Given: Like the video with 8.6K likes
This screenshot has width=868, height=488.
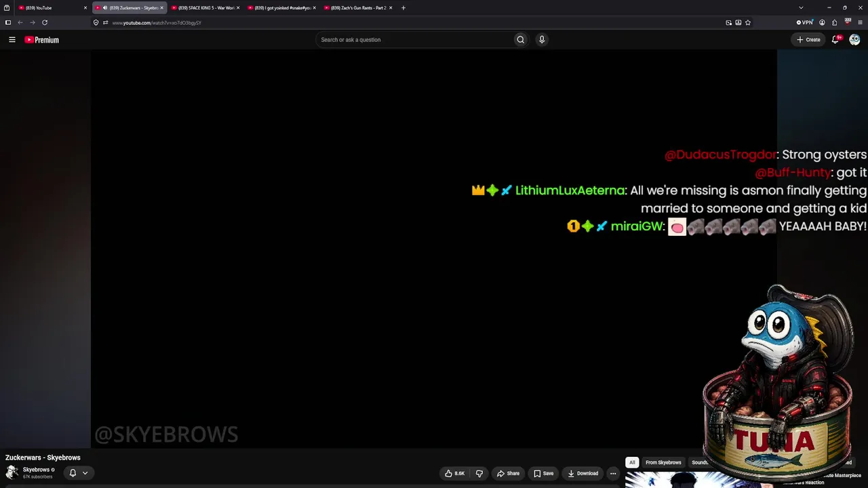Looking at the screenshot, I should click(x=454, y=473).
